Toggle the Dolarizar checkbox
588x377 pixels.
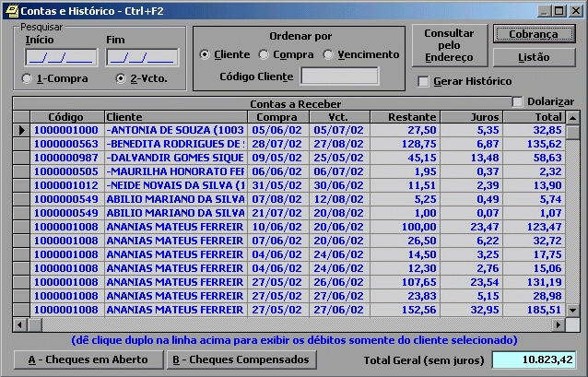(x=517, y=101)
